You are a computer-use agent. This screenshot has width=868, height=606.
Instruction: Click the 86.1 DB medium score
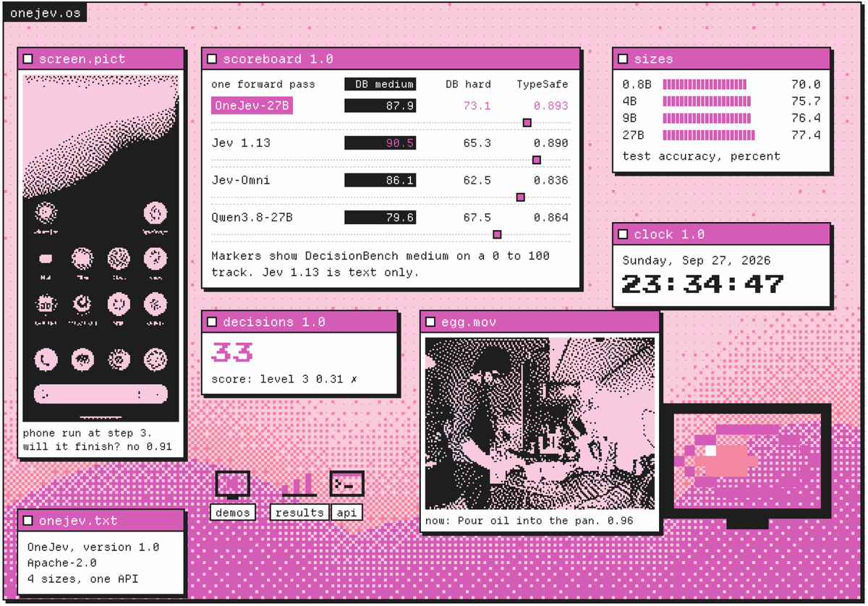click(x=380, y=180)
